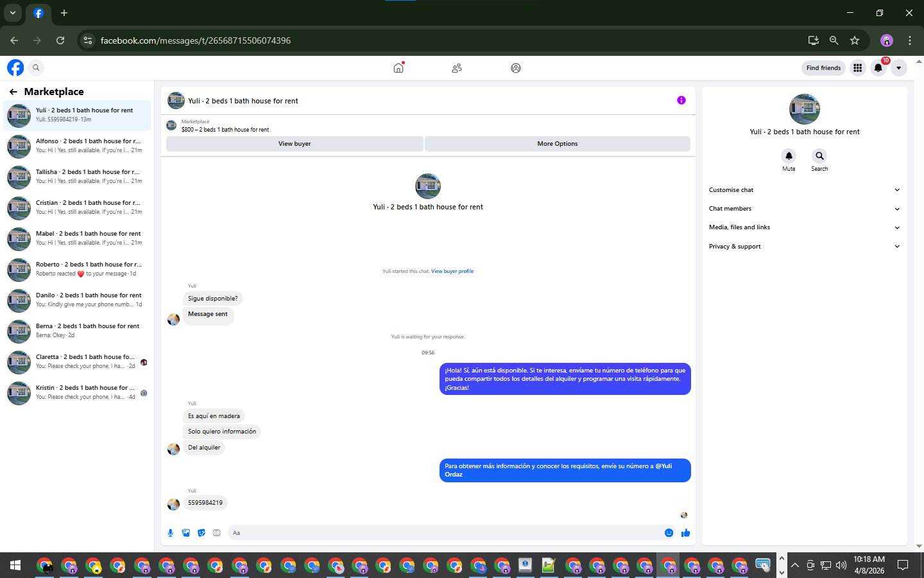
Task: Click the volume icon in system tray
Action: pyautogui.click(x=841, y=565)
